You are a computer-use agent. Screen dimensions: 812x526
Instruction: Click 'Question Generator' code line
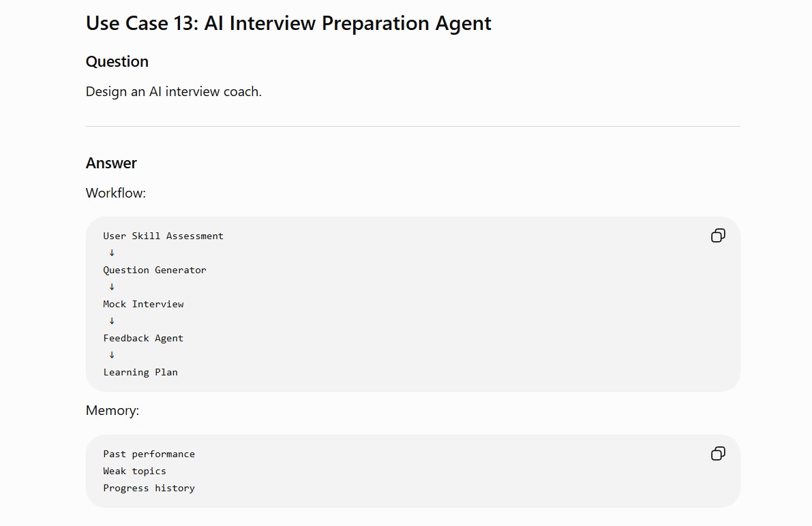[154, 270]
